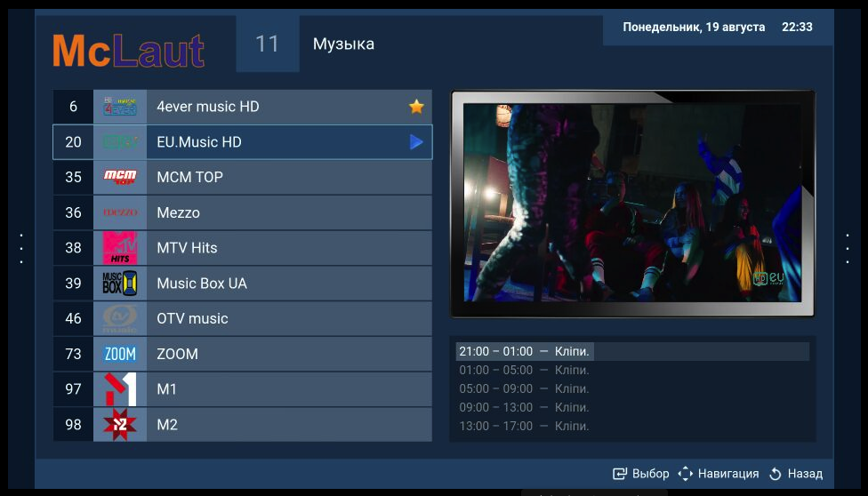This screenshot has width=868, height=496.
Task: Select the 4ever music HD channel logo
Action: [119, 107]
